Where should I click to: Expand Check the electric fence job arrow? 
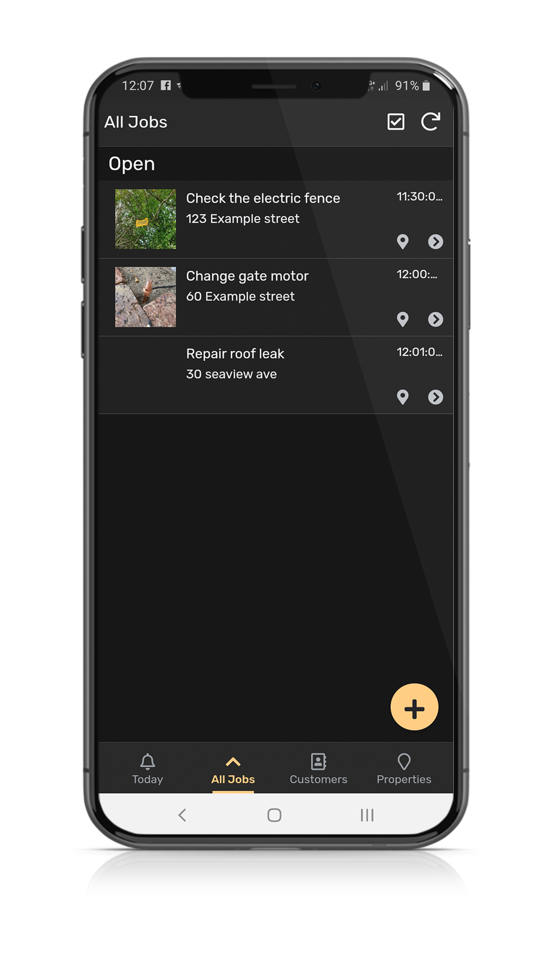435,241
